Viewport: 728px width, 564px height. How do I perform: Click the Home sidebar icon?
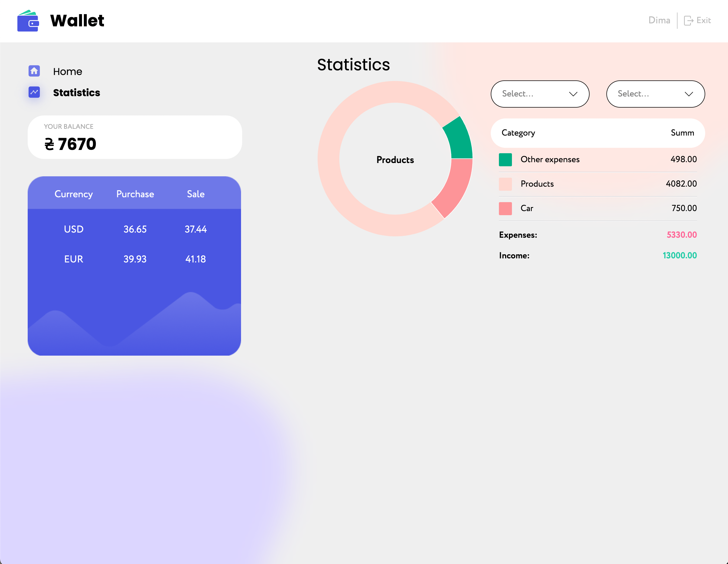click(34, 71)
